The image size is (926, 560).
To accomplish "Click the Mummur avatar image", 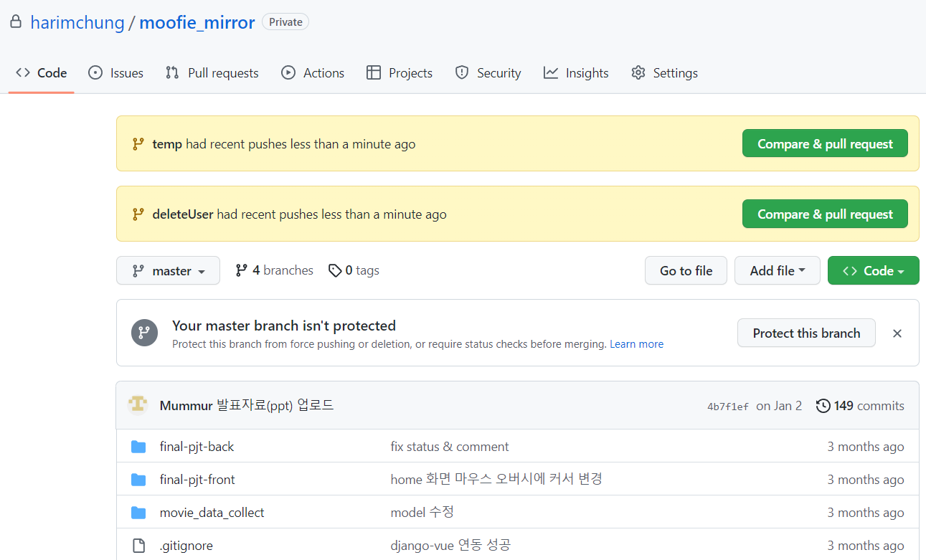I will pos(138,405).
